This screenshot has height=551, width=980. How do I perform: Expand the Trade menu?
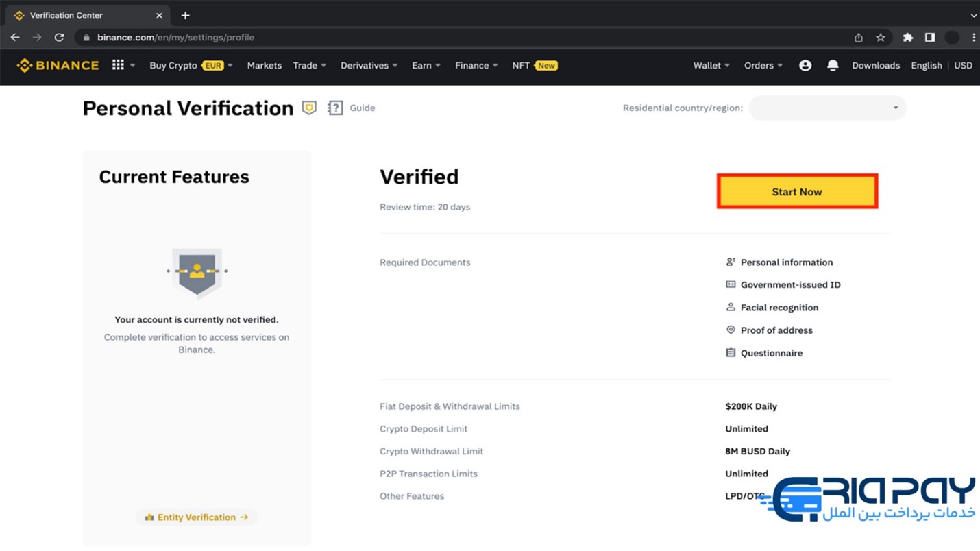pos(309,65)
